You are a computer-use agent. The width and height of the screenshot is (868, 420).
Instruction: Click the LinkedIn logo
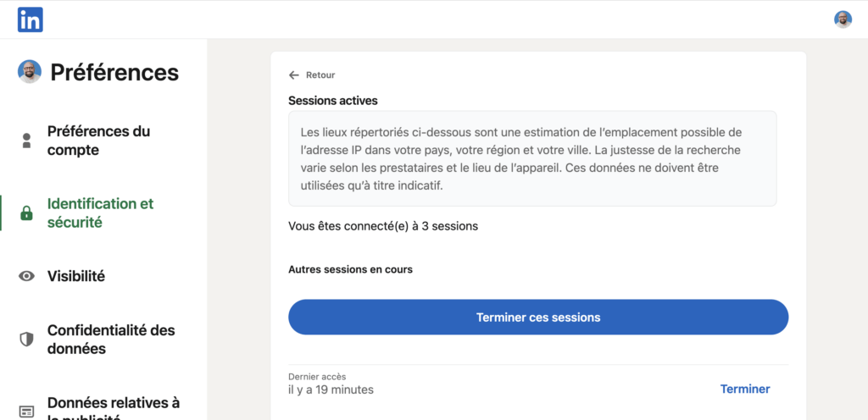(x=30, y=19)
